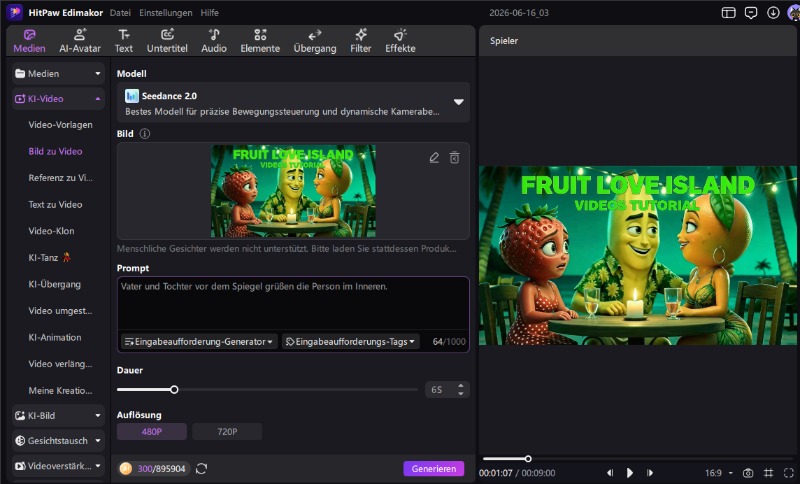The height and width of the screenshot is (484, 800).
Task: Click the player progress bar handle
Action: tap(528, 459)
